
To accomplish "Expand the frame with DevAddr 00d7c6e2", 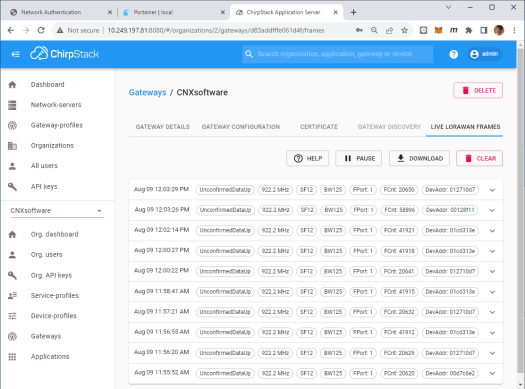I will coord(492,373).
